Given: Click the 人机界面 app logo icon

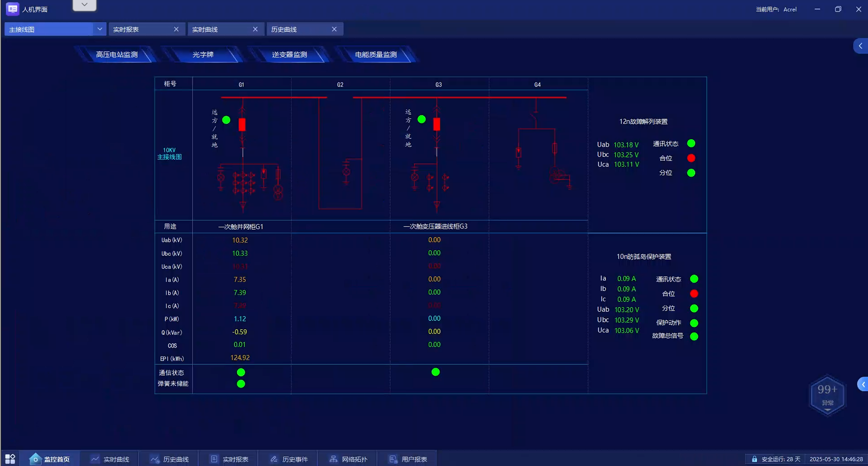Looking at the screenshot, I should pos(12,9).
